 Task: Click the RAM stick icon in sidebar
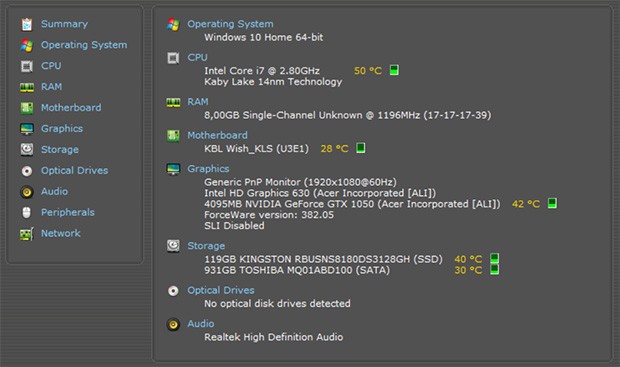click(x=26, y=87)
